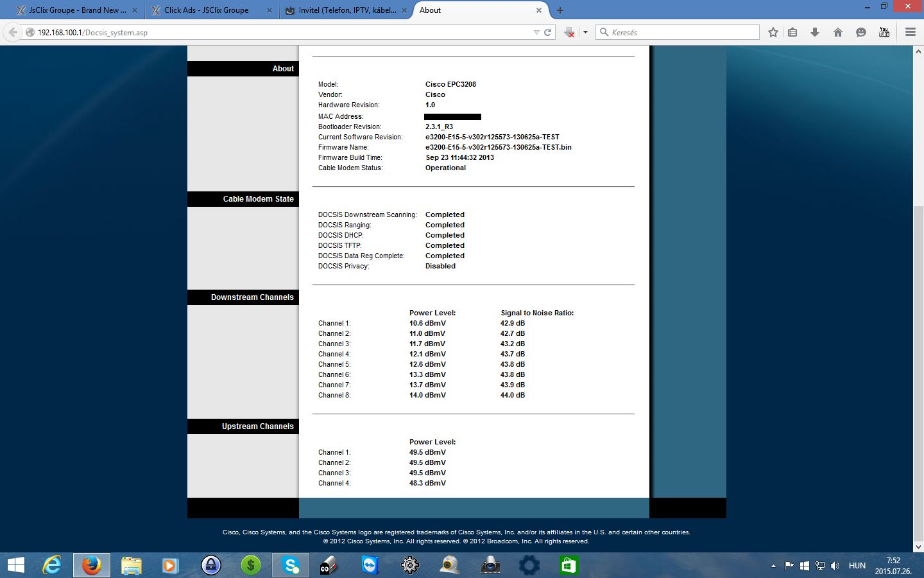The image size is (924, 578).
Task: Open the Hello chat smiley icon
Action: click(x=861, y=32)
